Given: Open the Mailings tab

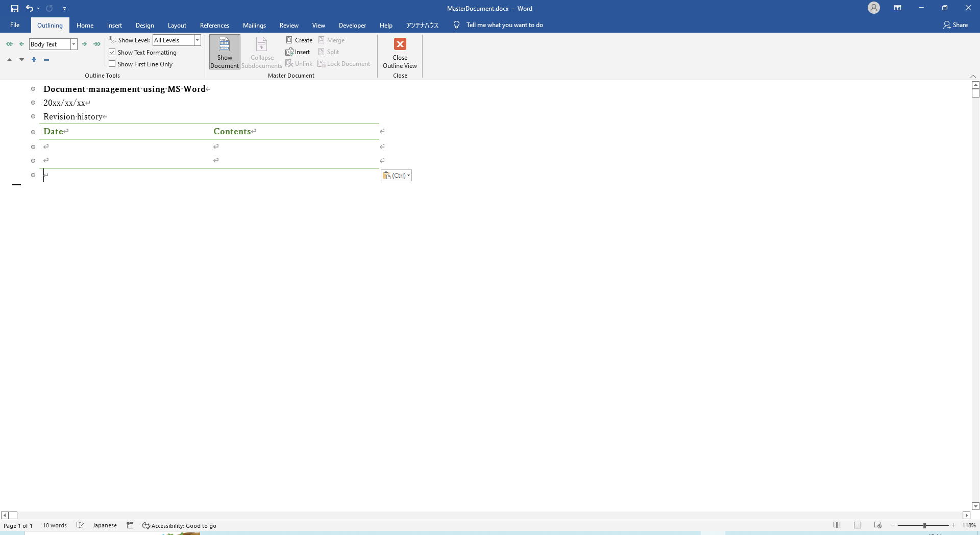Looking at the screenshot, I should tap(254, 26).
